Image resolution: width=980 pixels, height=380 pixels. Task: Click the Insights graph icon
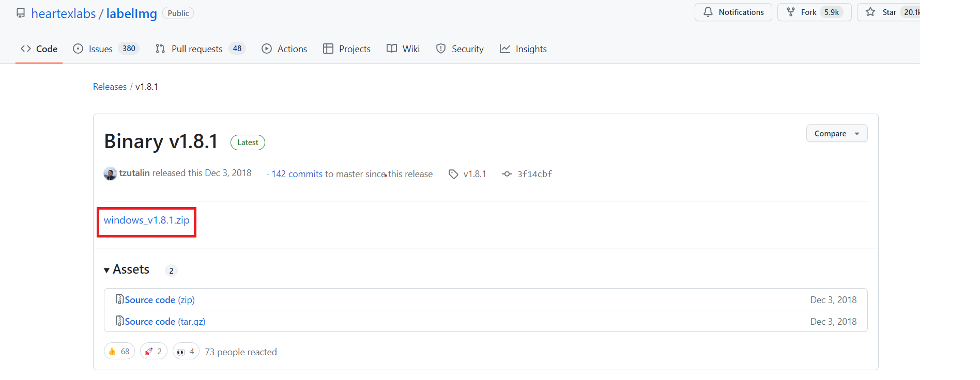coord(505,49)
